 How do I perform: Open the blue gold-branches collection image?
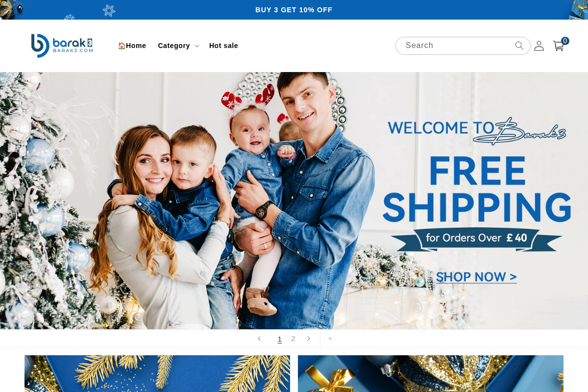[157, 373]
